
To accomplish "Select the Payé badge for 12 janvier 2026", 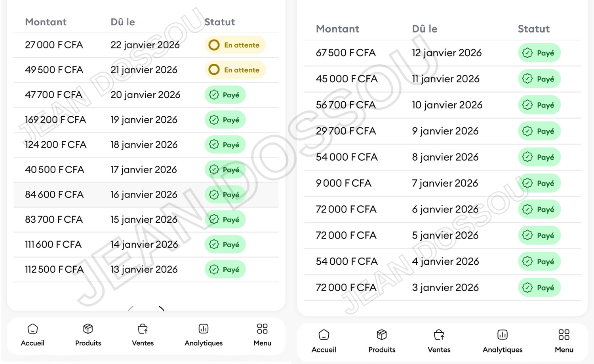I will tap(539, 53).
